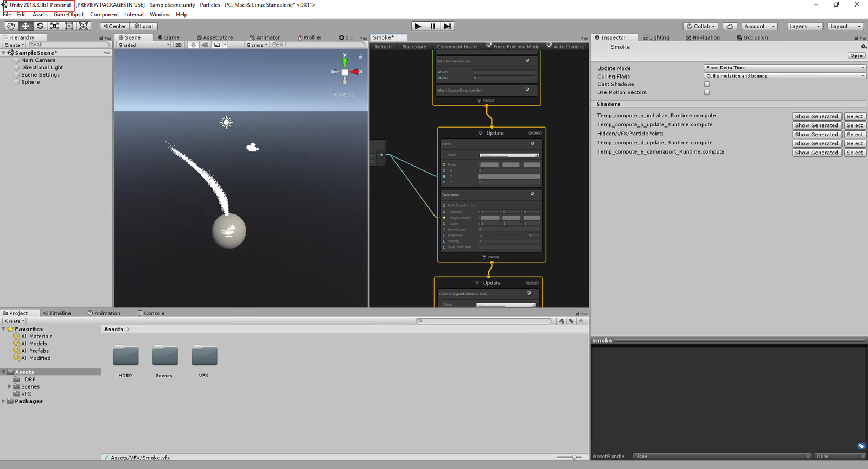Select the Rotate tool
868x469 pixels.
(x=40, y=26)
